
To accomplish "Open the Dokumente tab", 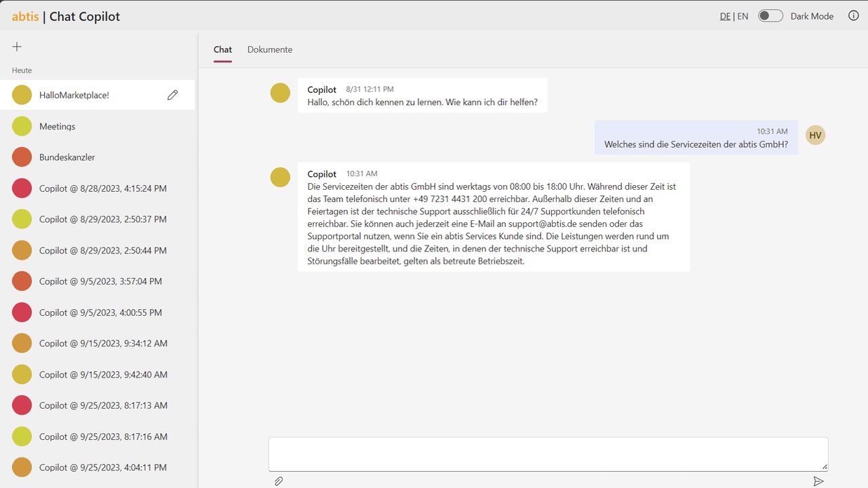I will click(x=270, y=49).
